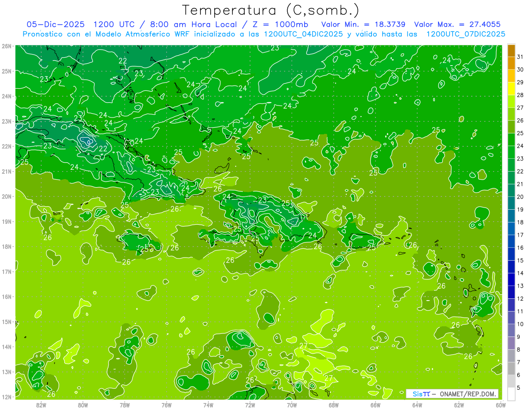Click the 62W longitude axis label
The image size is (532, 411).
click(x=459, y=405)
